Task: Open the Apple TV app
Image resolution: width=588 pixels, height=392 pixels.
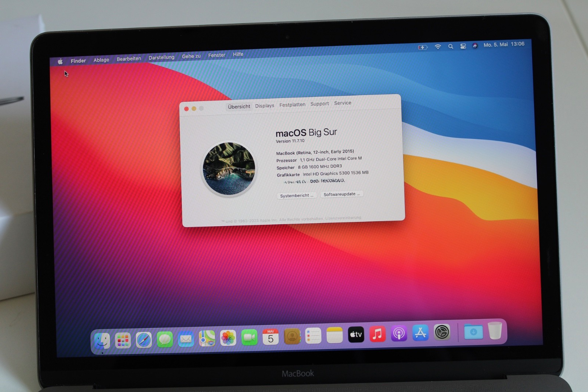Action: tap(356, 334)
